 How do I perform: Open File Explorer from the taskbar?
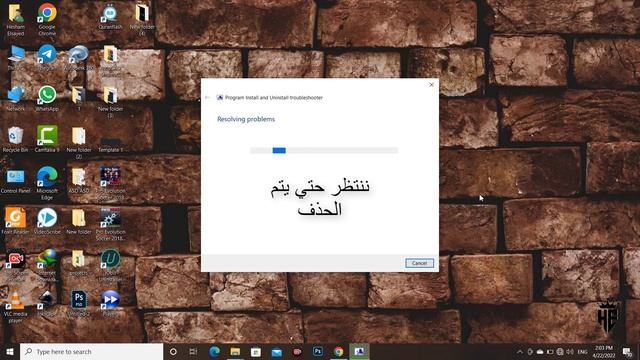[235, 351]
